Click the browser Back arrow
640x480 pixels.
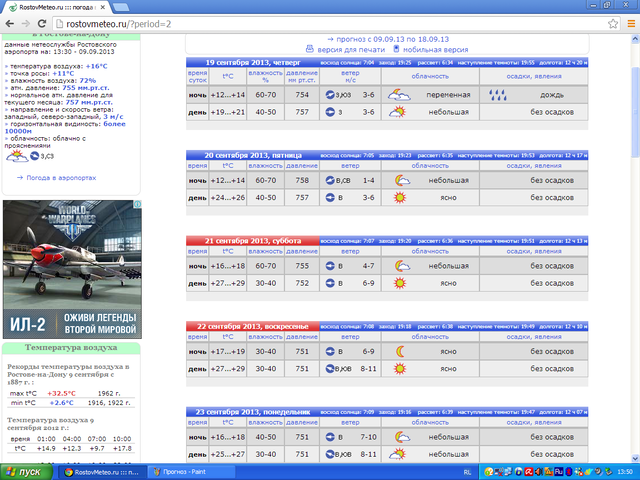[x=9, y=24]
